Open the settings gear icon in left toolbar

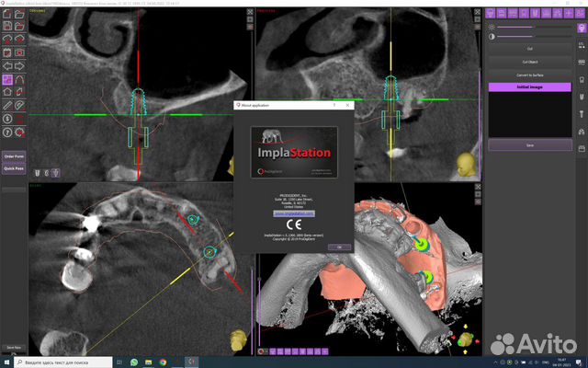tap(20, 132)
